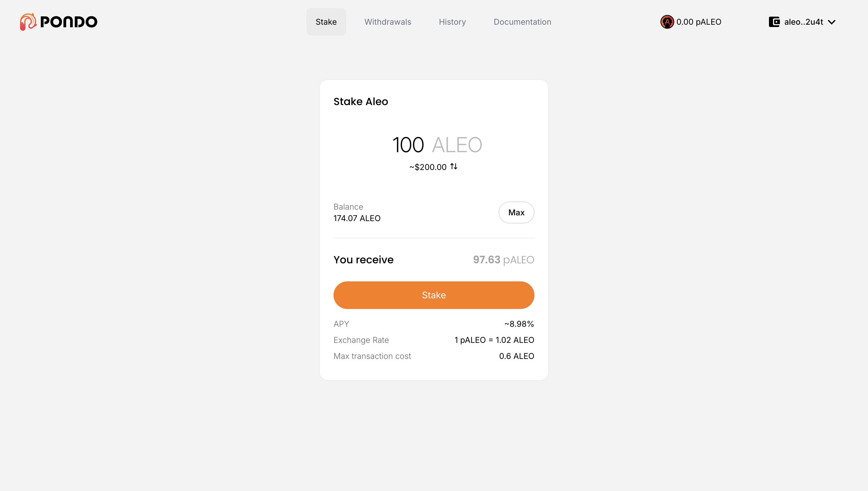Image resolution: width=868 pixels, height=491 pixels.
Task: Click the 100 stake amount field
Action: [408, 145]
